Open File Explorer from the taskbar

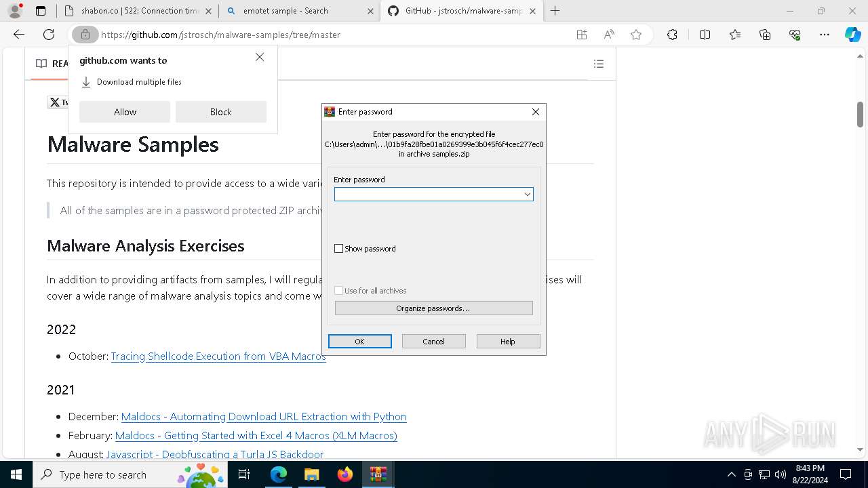312,474
